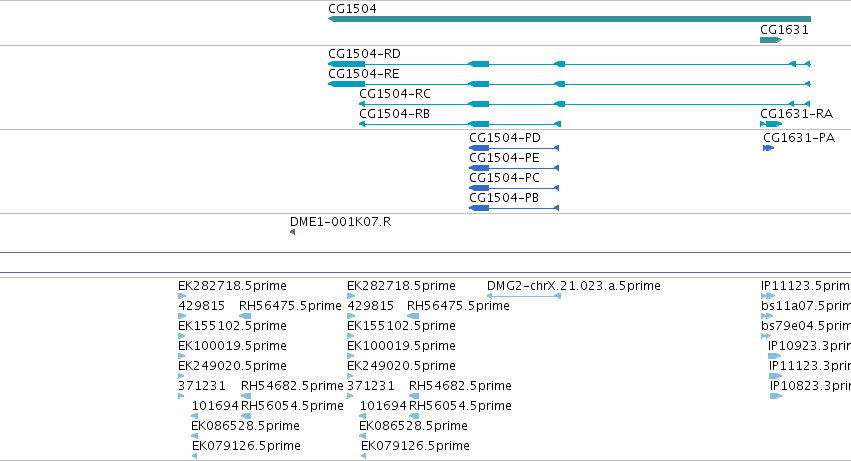851x461 pixels.
Task: Select the DME1-001K07.R purple marker
Action: coord(293,232)
